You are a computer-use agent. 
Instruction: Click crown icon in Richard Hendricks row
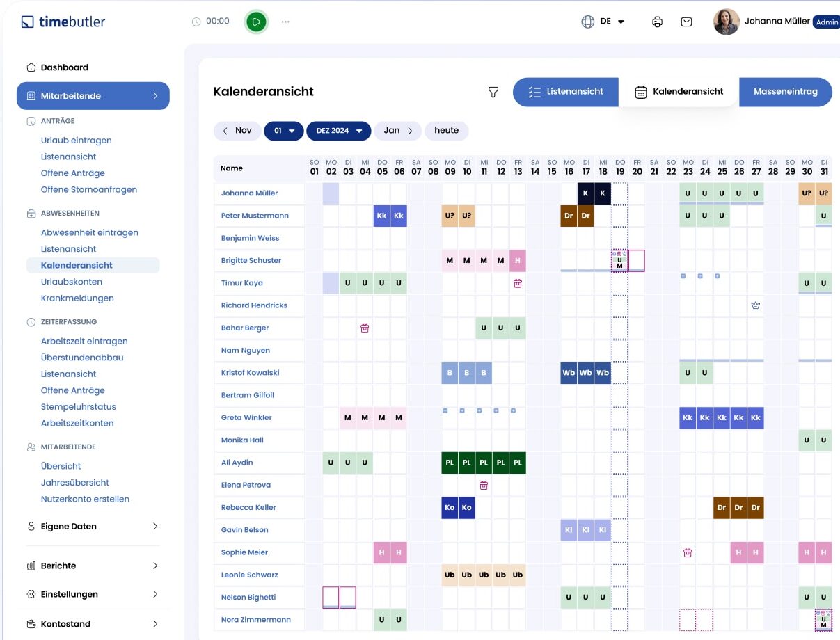pyautogui.click(x=756, y=305)
